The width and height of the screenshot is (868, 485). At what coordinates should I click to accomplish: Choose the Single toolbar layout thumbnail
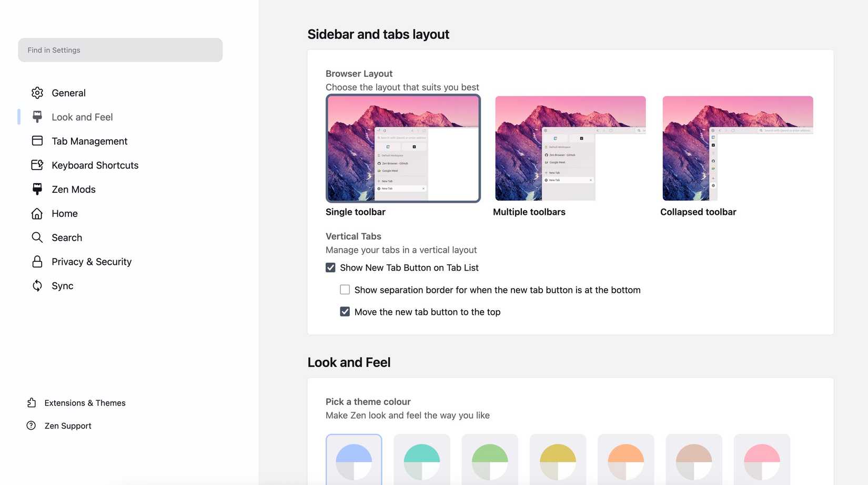click(x=403, y=149)
